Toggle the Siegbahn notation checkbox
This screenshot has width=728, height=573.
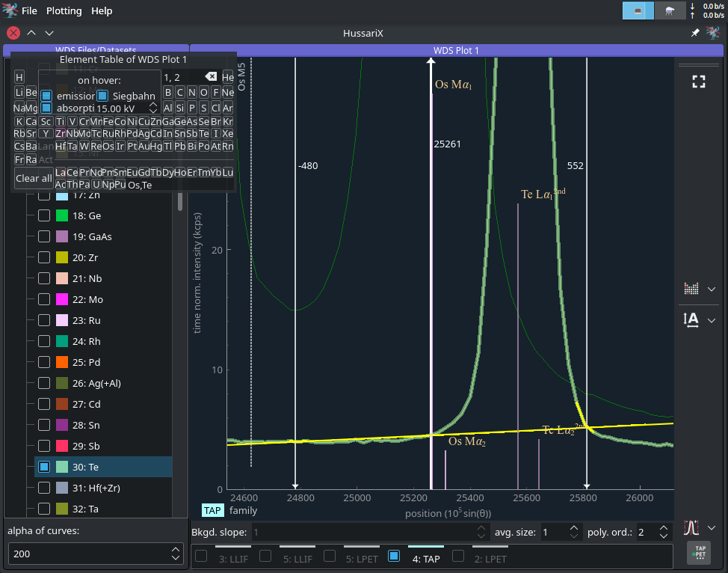pyautogui.click(x=103, y=96)
